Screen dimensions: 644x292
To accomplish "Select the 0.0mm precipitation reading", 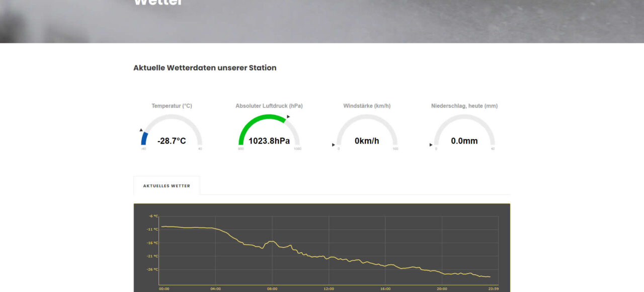I will coord(464,141).
